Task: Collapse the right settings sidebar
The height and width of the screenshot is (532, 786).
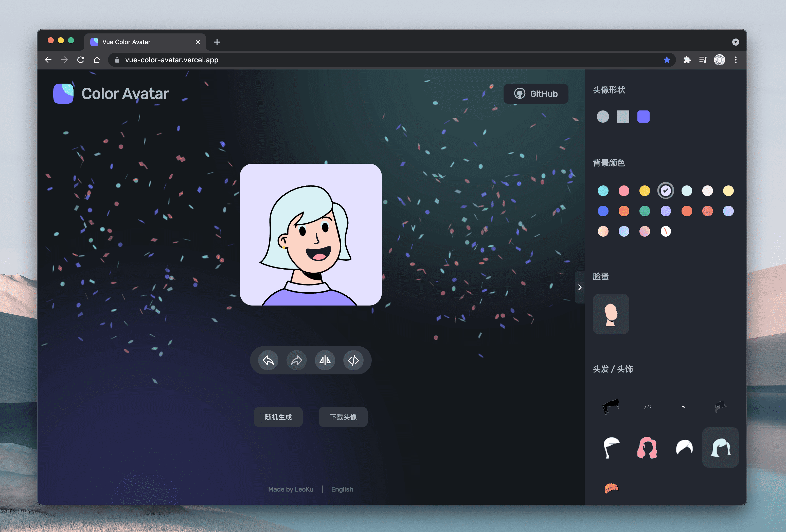Action: (x=580, y=287)
